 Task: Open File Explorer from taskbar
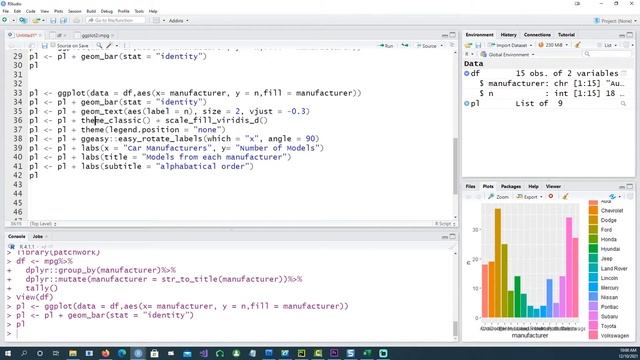[73, 353]
